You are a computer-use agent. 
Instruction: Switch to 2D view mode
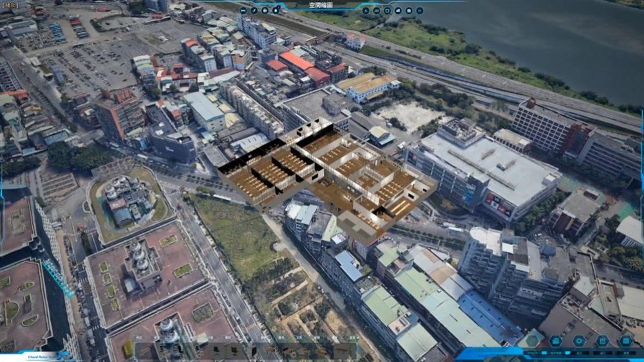pyautogui.click(x=377, y=10)
